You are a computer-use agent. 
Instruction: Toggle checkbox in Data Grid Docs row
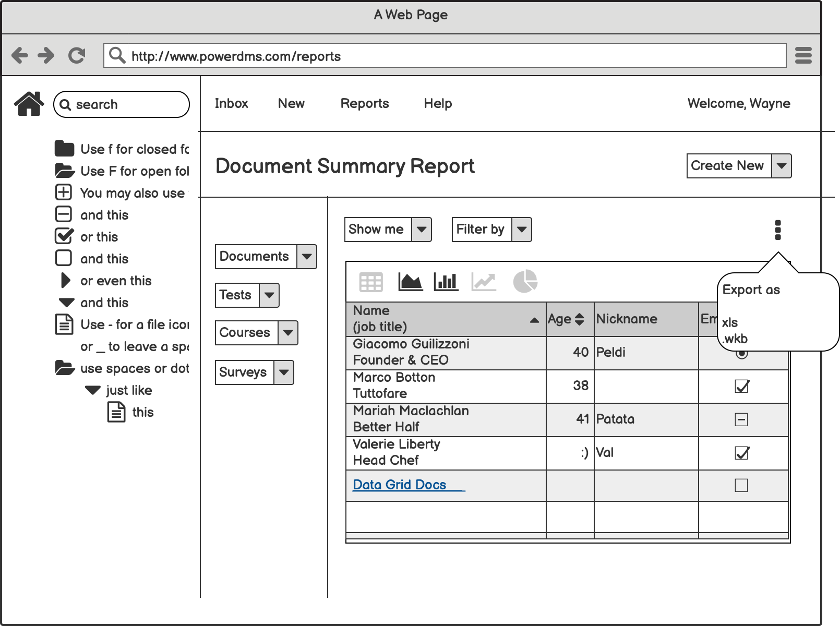tap(741, 485)
